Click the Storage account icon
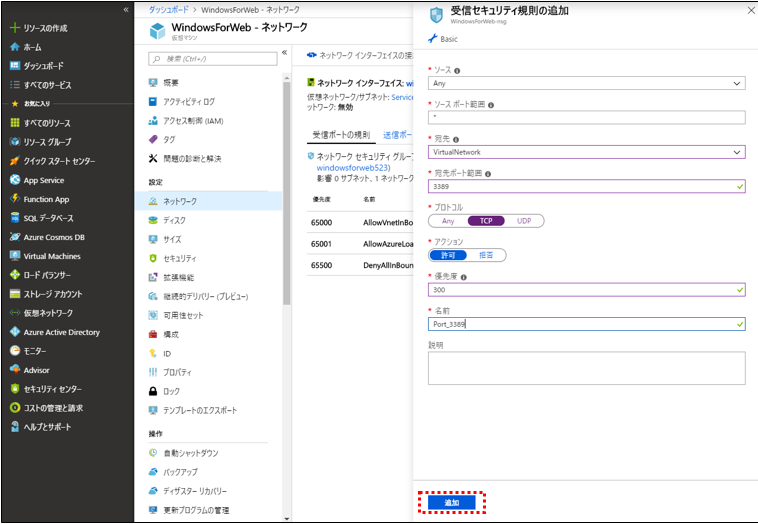This screenshot has height=524, width=758. [15, 294]
